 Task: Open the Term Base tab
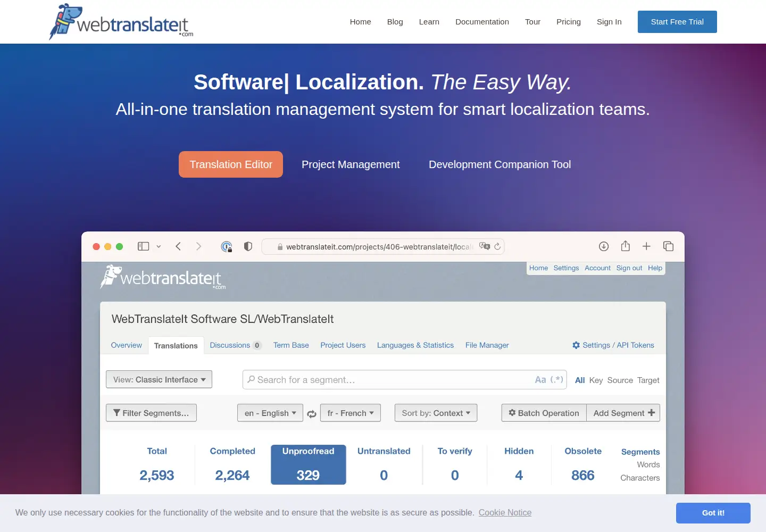coord(291,345)
